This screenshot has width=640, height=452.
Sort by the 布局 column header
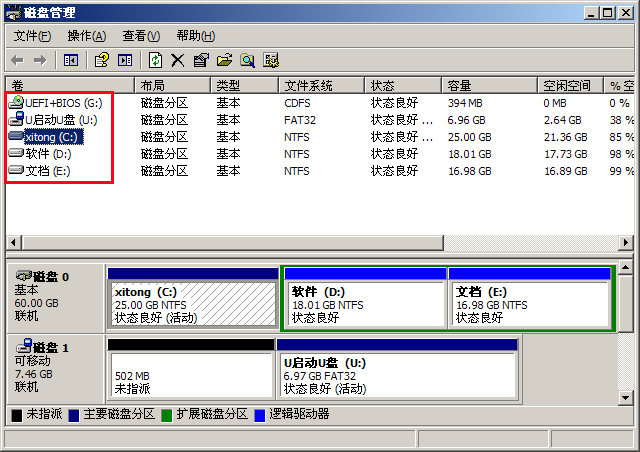(173, 85)
